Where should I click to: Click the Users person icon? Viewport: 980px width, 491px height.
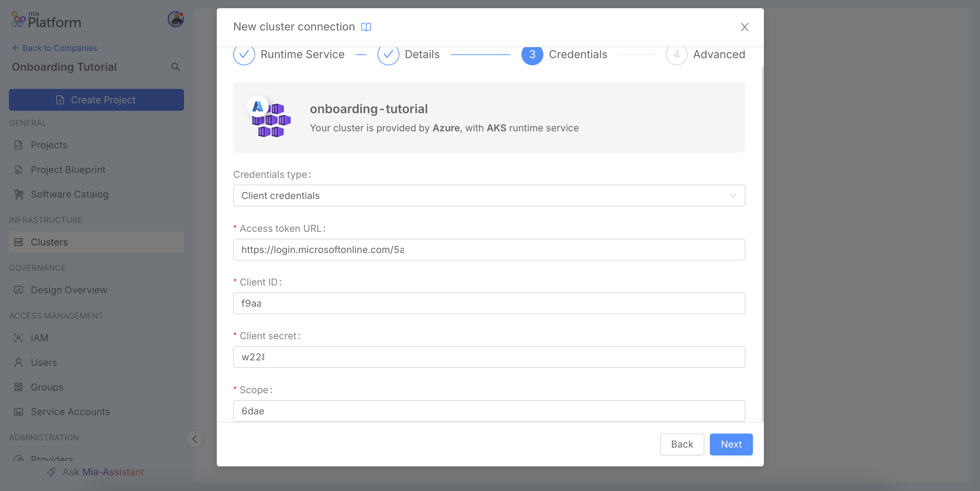pyautogui.click(x=19, y=362)
